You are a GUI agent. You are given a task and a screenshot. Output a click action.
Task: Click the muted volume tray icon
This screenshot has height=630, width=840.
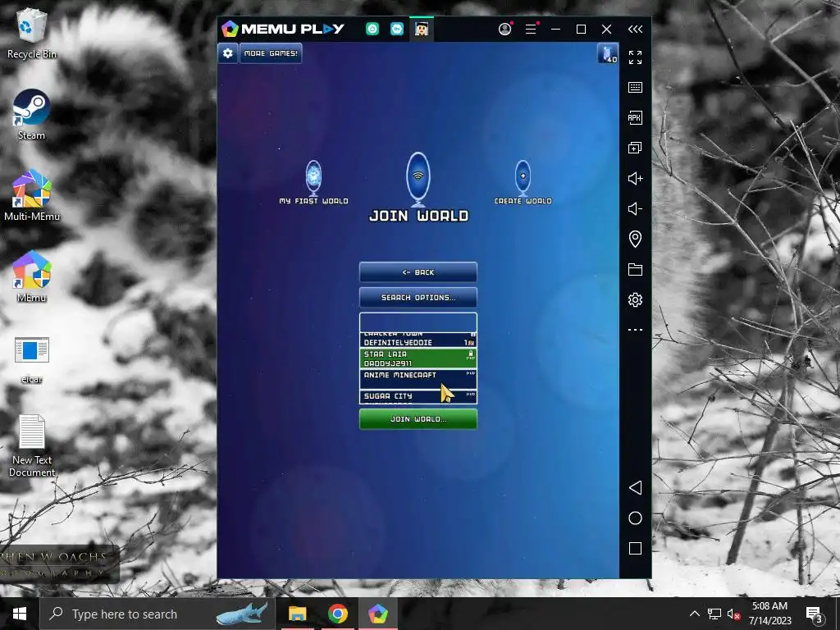pos(734,614)
